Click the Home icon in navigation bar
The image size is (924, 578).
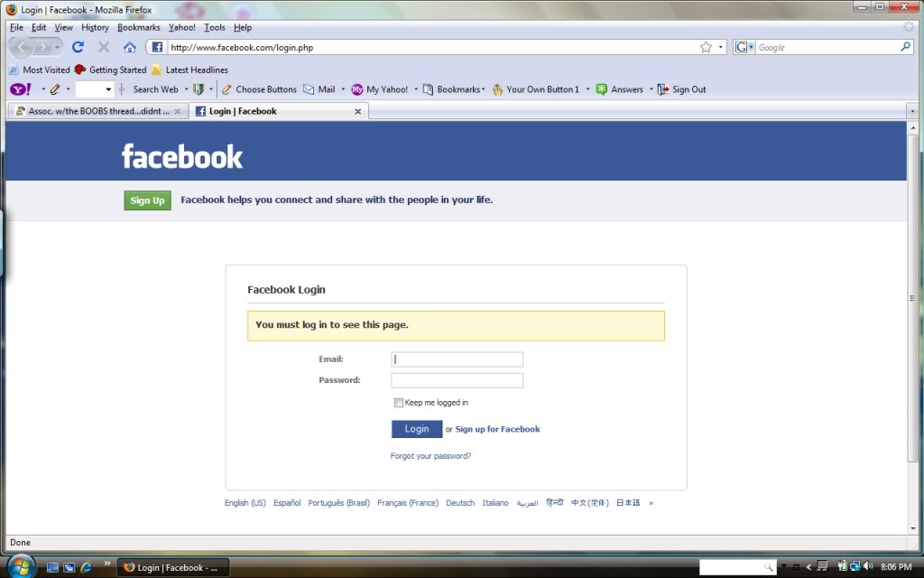point(129,47)
